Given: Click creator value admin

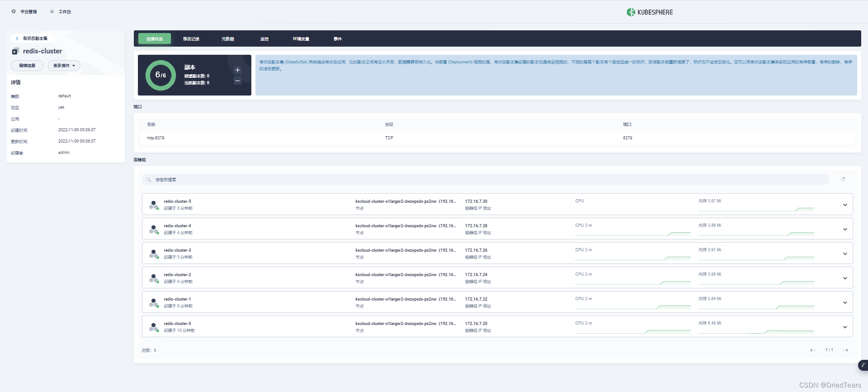Looking at the screenshot, I should pos(64,153).
